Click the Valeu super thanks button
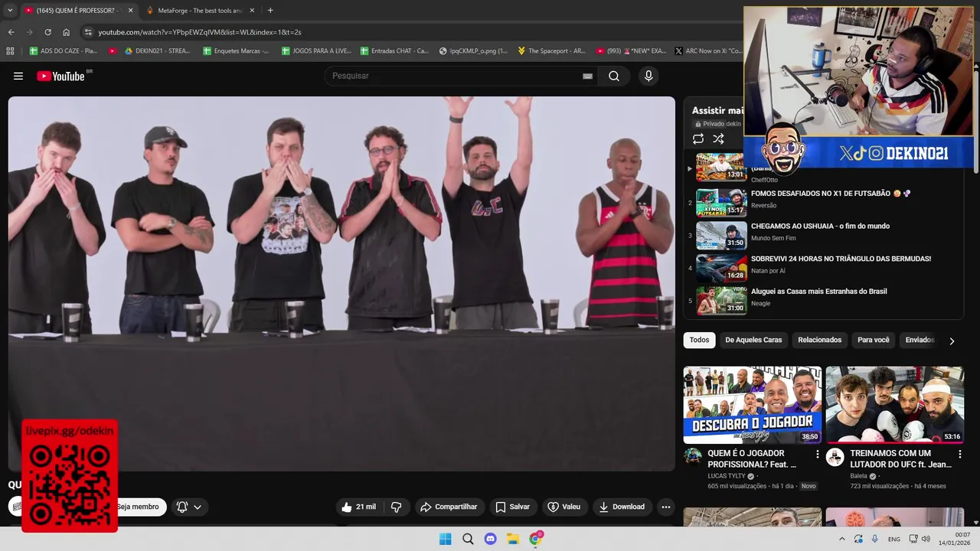 (x=563, y=507)
